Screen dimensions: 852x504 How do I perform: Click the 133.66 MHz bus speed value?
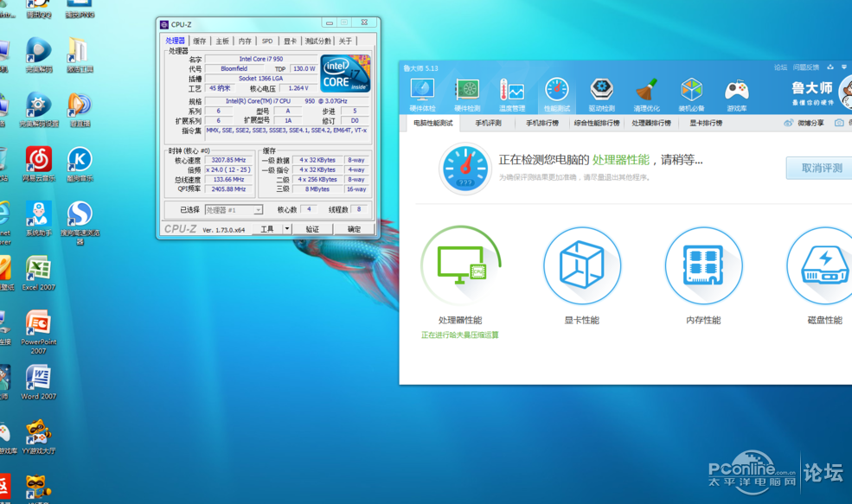pyautogui.click(x=228, y=180)
